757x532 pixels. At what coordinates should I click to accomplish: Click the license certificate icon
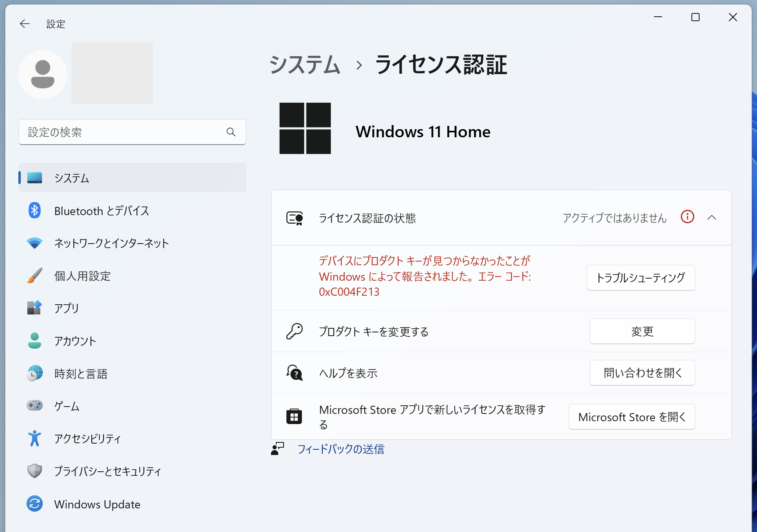point(295,218)
